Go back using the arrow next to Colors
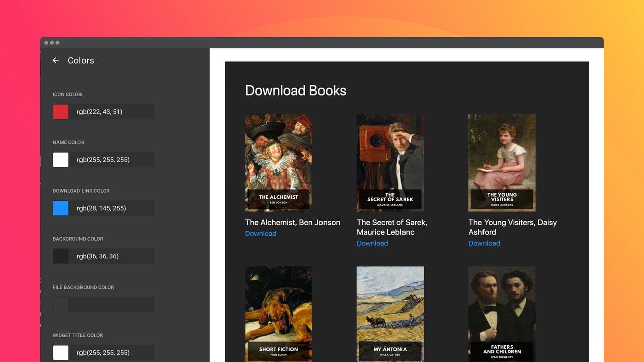644x362 pixels. (x=56, y=60)
